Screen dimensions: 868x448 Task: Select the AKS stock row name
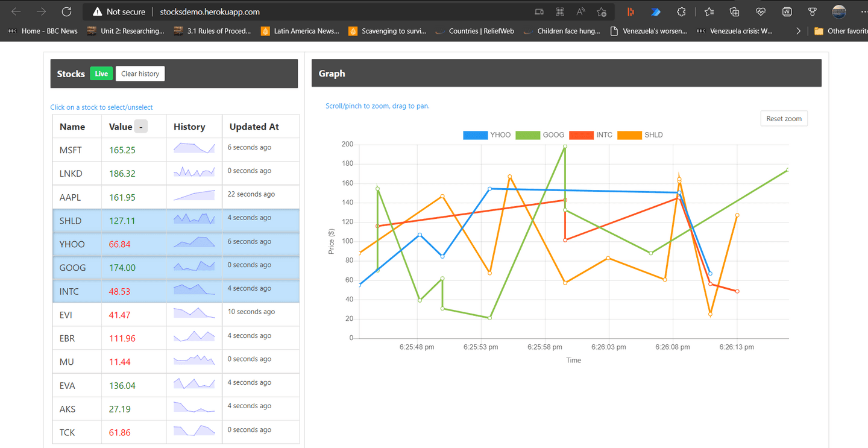68,409
